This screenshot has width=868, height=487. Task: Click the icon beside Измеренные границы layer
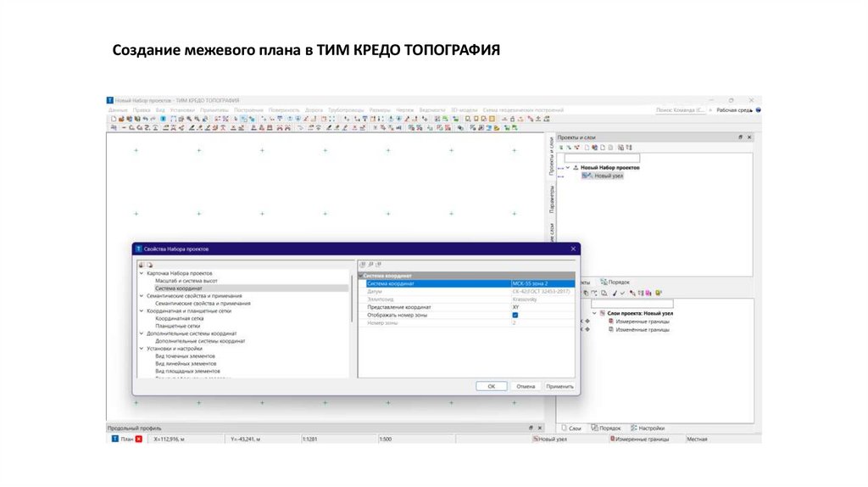click(611, 322)
